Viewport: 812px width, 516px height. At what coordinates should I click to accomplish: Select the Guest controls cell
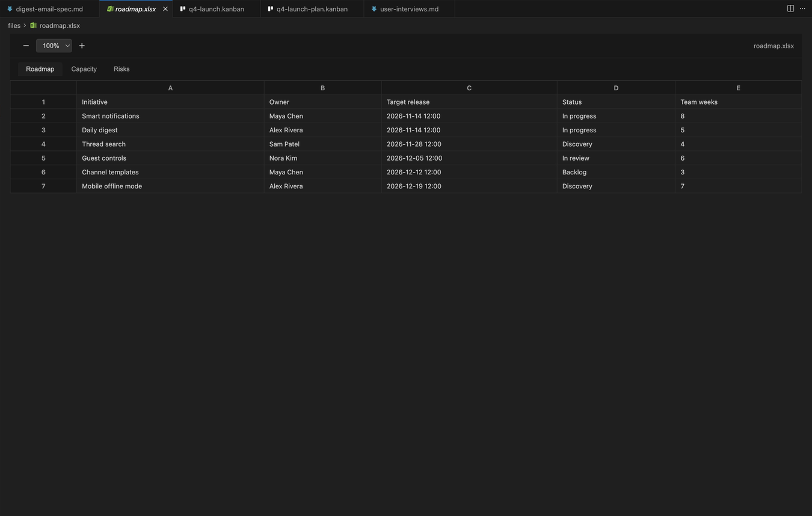pyautogui.click(x=170, y=158)
